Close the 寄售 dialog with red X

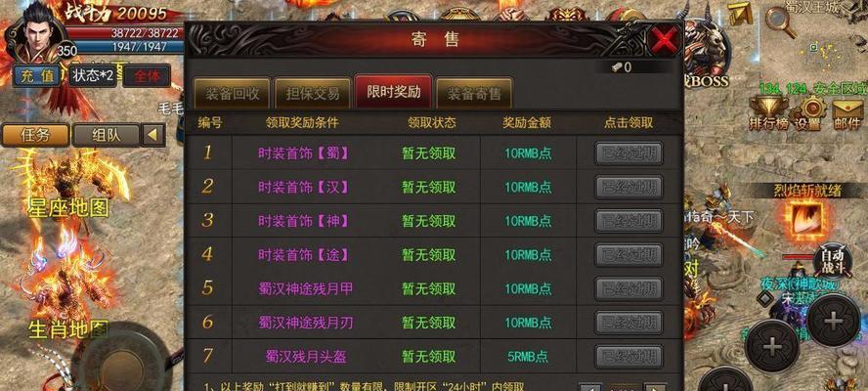(x=665, y=40)
